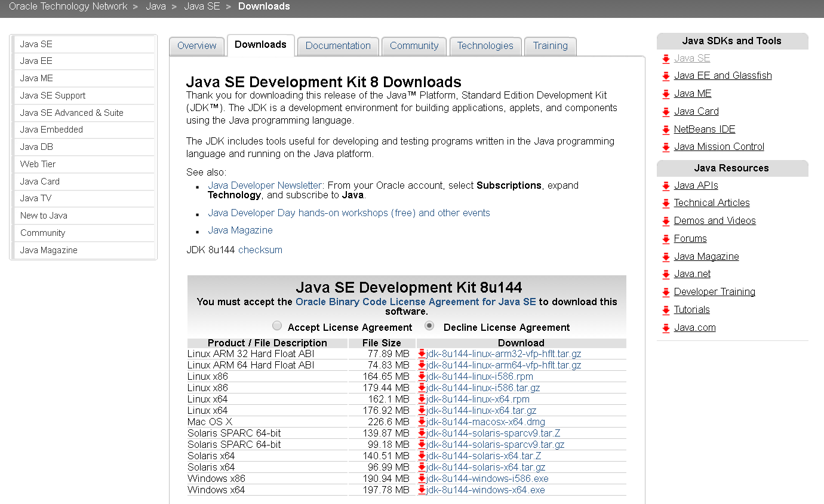Download jdk-8u144-solaris-sparcv9.tar.gz file link
The image size is (824, 504).
pos(495,445)
